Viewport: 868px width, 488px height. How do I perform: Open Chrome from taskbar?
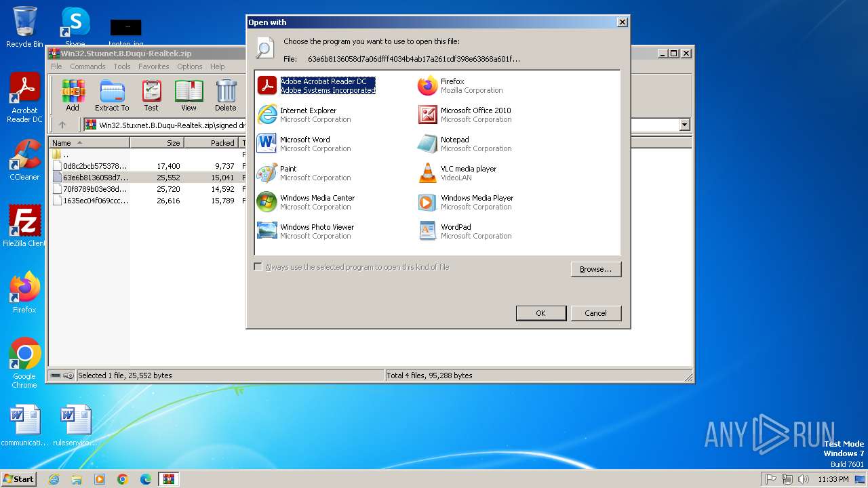[x=123, y=479]
